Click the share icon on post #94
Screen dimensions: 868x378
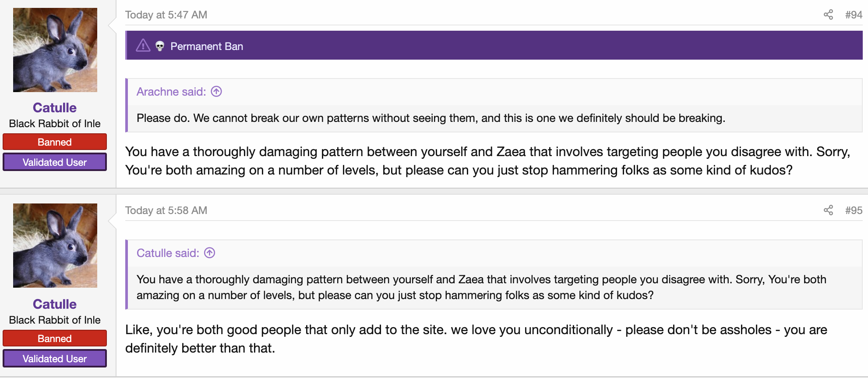828,14
